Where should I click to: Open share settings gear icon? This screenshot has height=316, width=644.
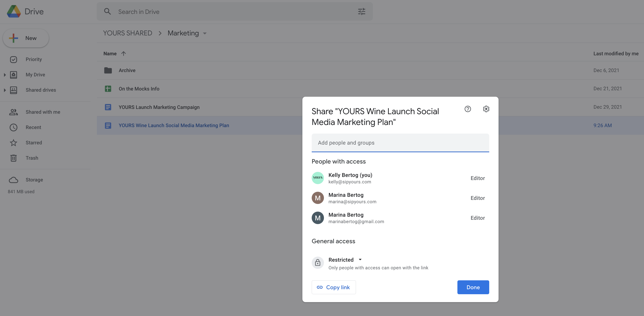pos(486,108)
